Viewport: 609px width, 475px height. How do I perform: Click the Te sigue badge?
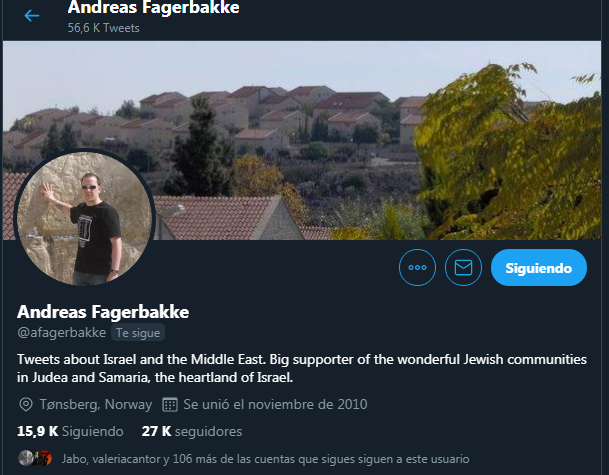tap(138, 332)
